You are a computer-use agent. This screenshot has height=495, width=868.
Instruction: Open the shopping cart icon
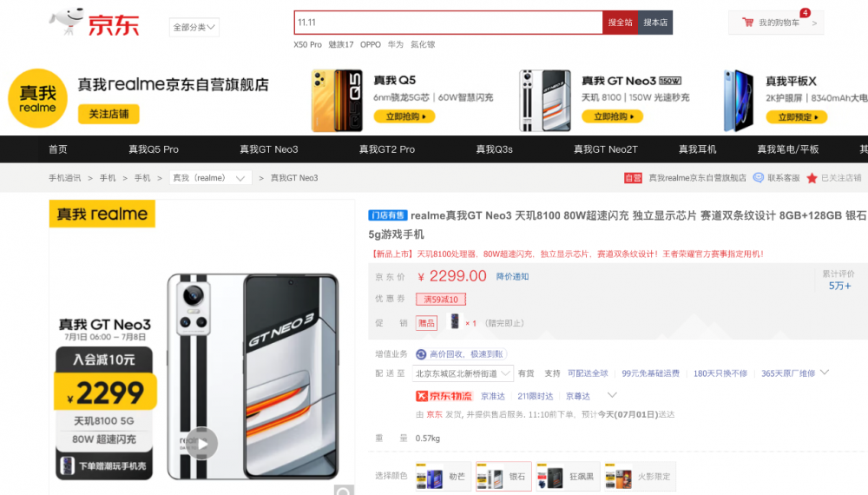[x=748, y=23]
